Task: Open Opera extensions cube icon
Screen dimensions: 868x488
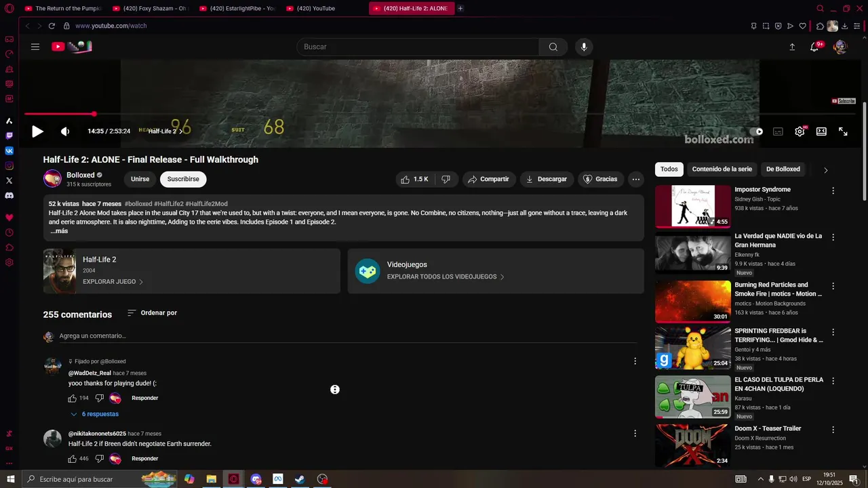Action: coord(820,26)
